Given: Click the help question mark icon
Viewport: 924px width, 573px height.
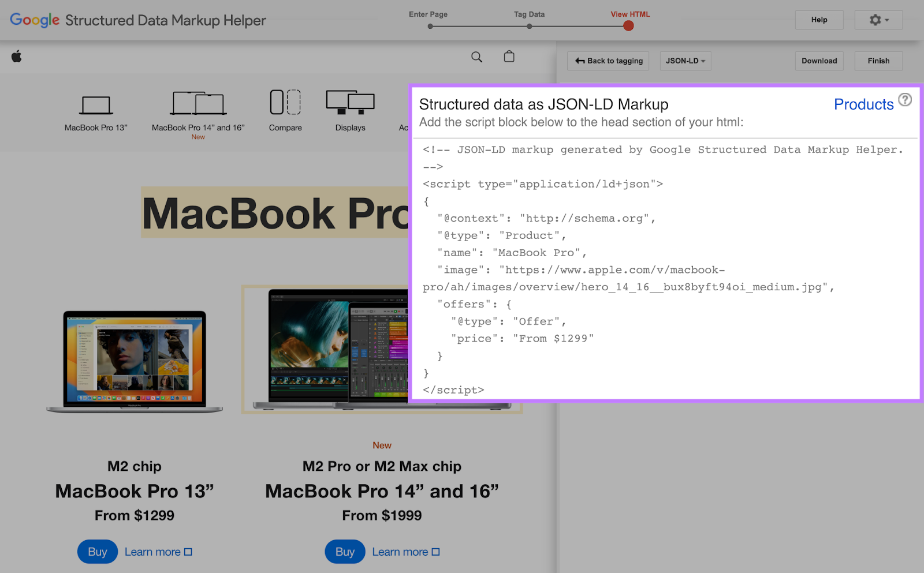Looking at the screenshot, I should (x=905, y=100).
